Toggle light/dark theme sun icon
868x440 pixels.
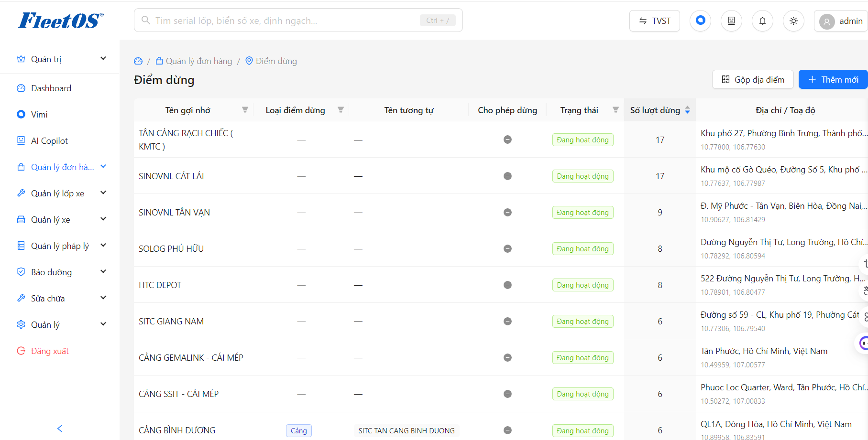[x=793, y=21]
